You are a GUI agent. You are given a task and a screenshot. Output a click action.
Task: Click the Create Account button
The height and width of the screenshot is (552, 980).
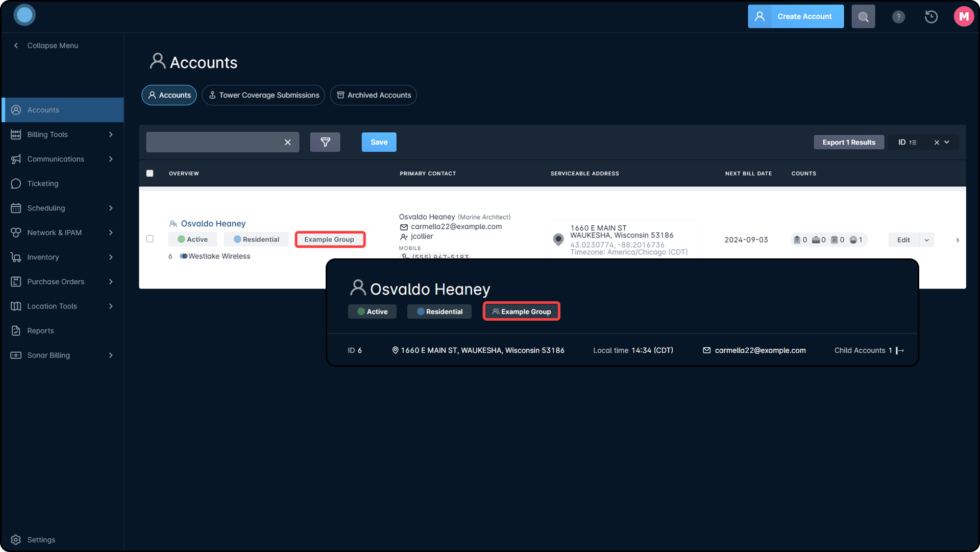point(796,16)
